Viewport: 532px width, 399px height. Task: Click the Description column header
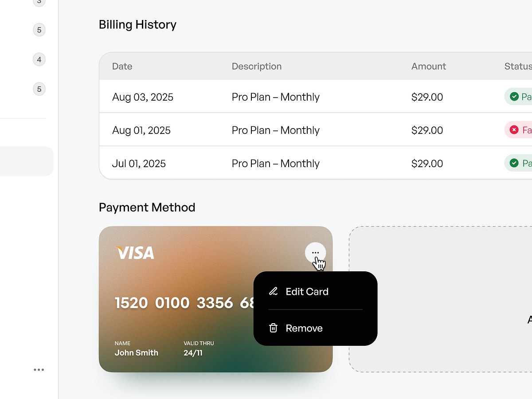tap(256, 66)
